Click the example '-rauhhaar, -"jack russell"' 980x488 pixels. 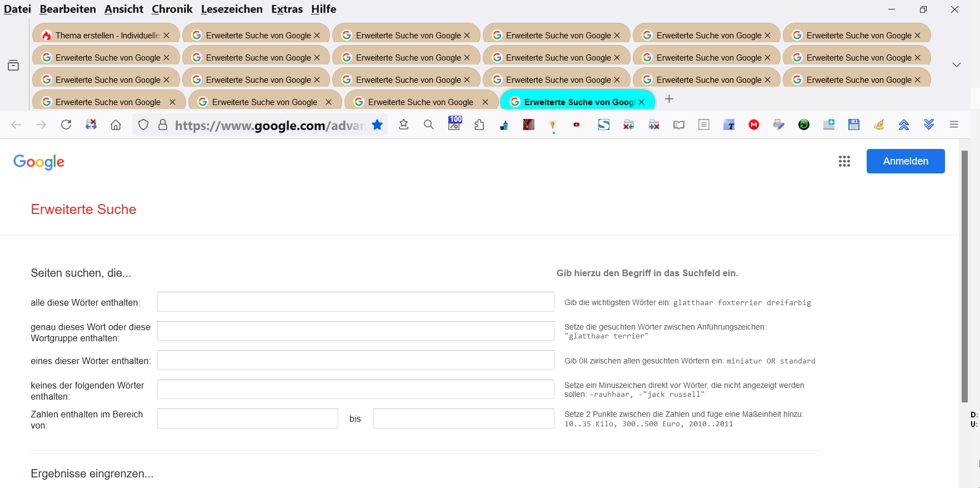pos(647,395)
